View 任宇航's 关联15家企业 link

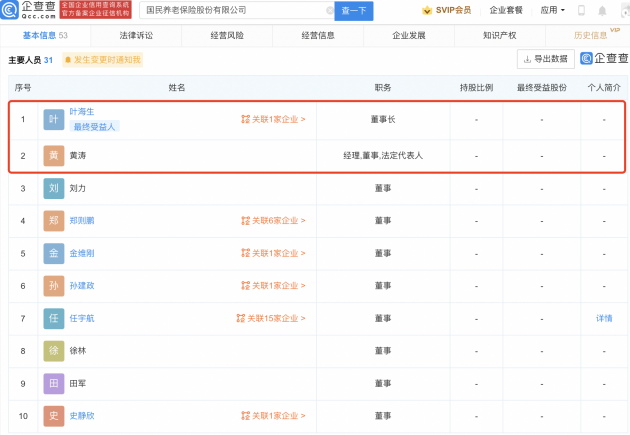(271, 318)
